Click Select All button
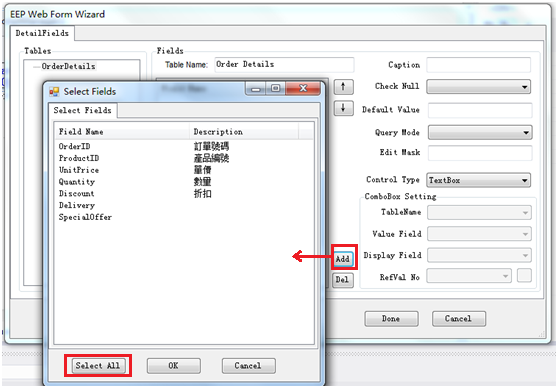 point(98,366)
